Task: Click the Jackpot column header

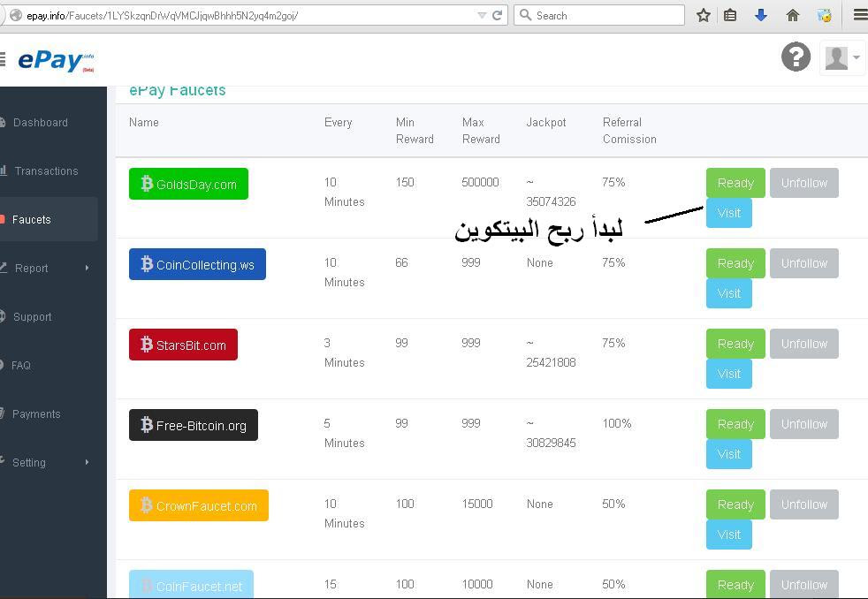Action: [x=546, y=122]
